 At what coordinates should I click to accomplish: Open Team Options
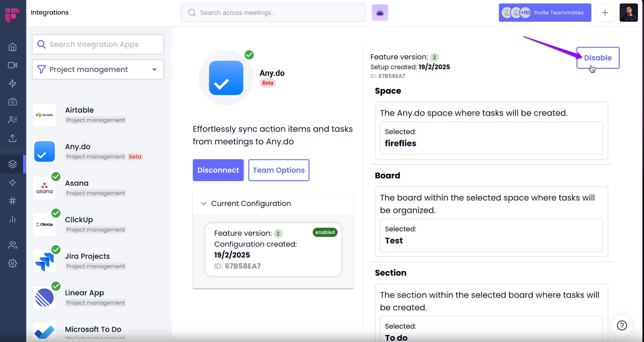[279, 170]
